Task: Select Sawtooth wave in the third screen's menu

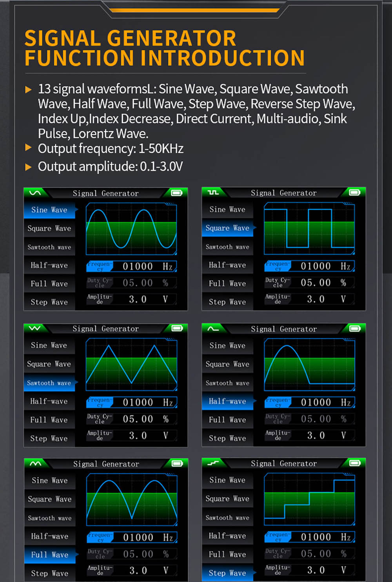Action: (x=49, y=383)
